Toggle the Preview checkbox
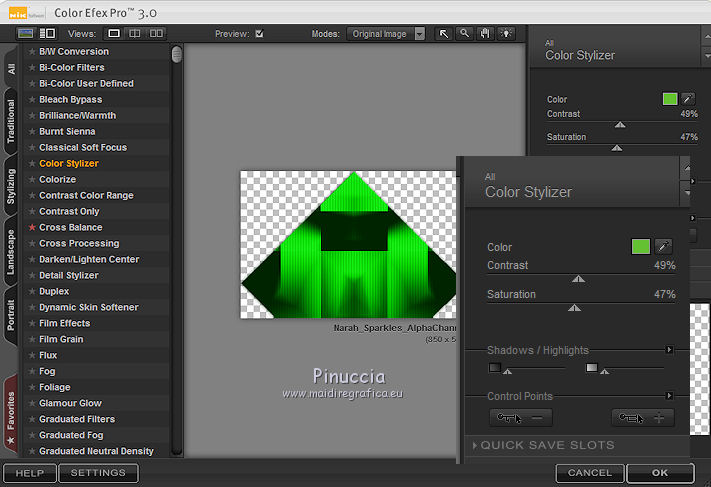The image size is (711, 487). coord(260,33)
